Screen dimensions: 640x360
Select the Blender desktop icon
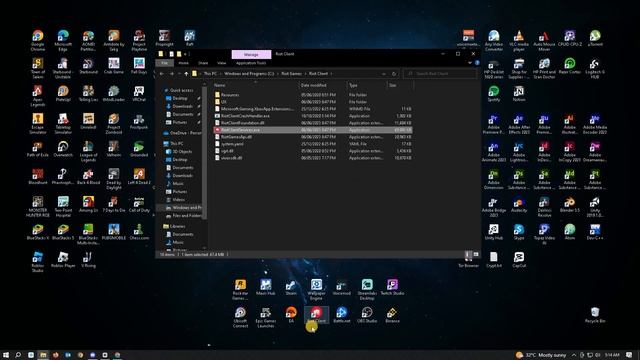pyautogui.click(x=569, y=204)
